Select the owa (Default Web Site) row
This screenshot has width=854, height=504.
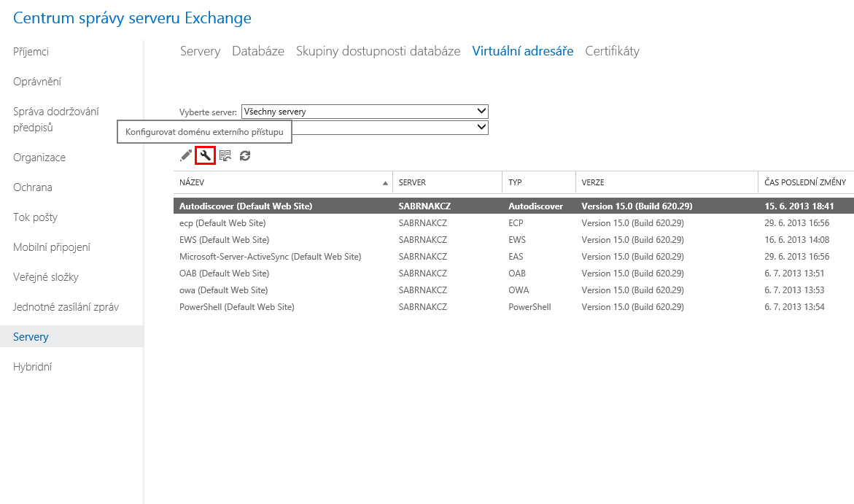coord(224,290)
